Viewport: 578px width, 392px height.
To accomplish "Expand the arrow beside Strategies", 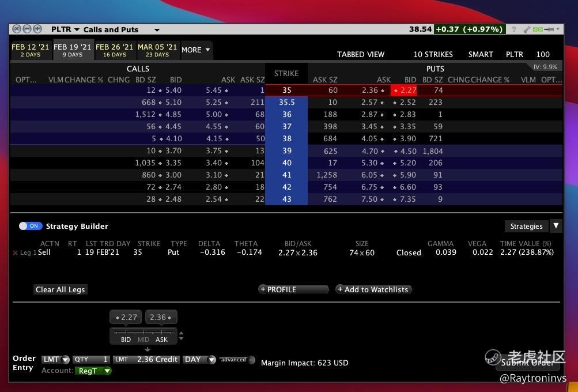I will pyautogui.click(x=556, y=225).
